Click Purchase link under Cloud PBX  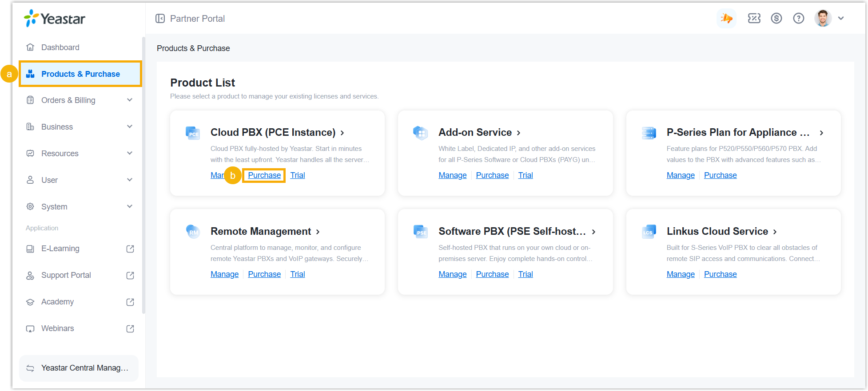coord(264,175)
